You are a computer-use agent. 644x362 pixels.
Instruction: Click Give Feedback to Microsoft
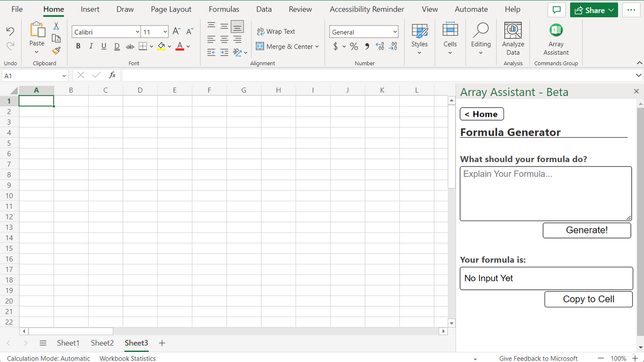(x=538, y=358)
